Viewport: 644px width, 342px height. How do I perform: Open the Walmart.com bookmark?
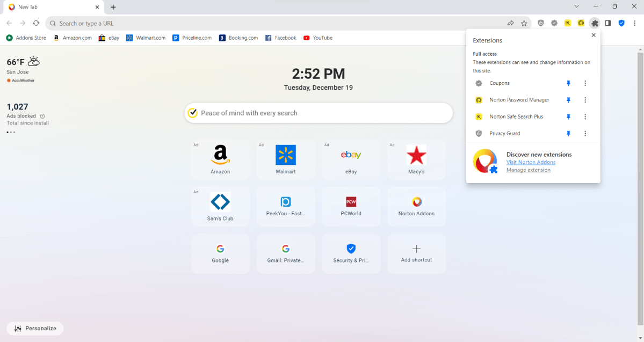click(x=146, y=38)
